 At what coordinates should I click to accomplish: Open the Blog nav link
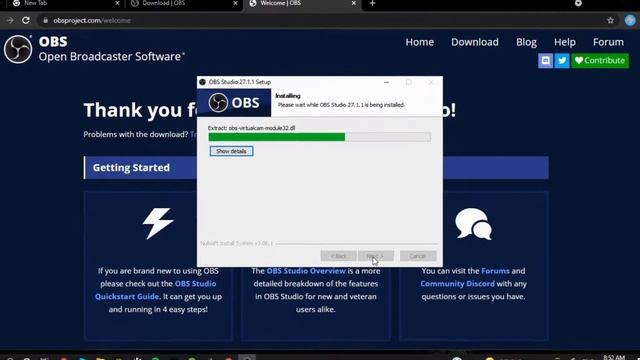[526, 42]
